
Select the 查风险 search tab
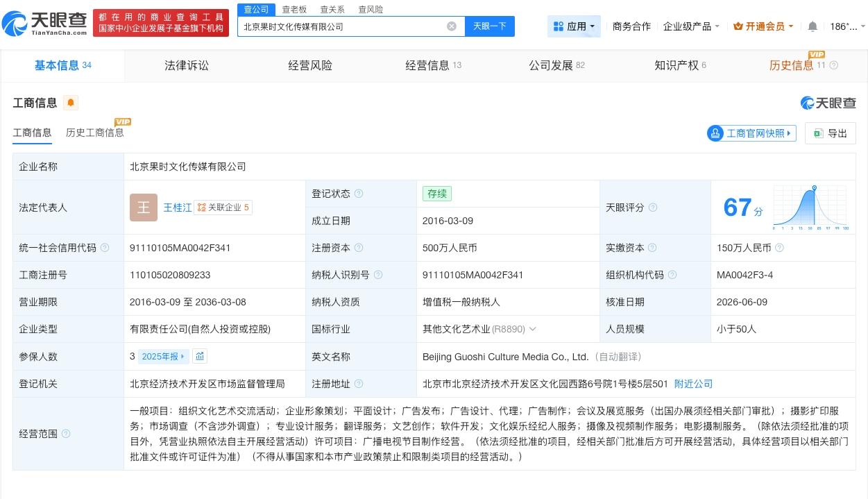point(371,10)
